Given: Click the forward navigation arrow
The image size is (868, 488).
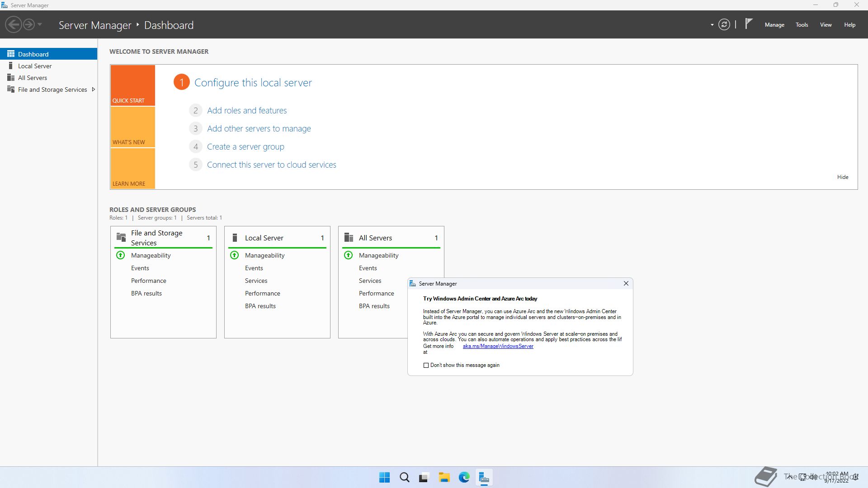Looking at the screenshot, I should coord(29,24).
